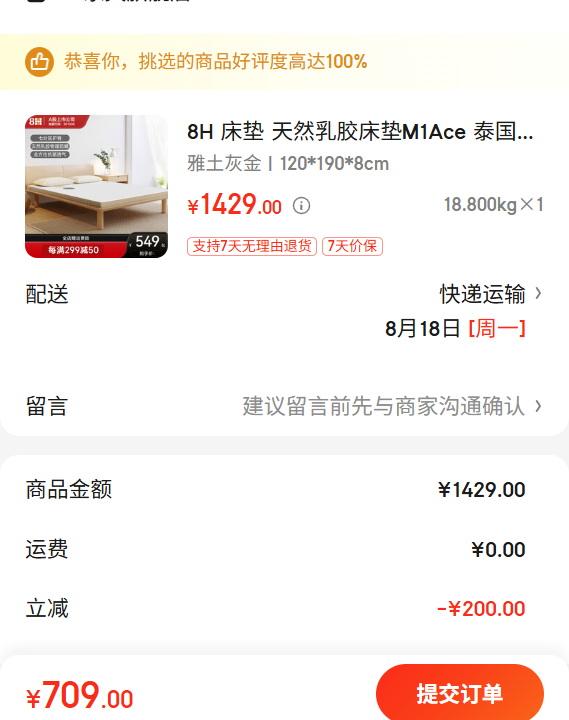Image resolution: width=569 pixels, height=720 pixels.
Task: Tap the 雅士灰金 120*190*8cm spec text
Action: [x=288, y=163]
